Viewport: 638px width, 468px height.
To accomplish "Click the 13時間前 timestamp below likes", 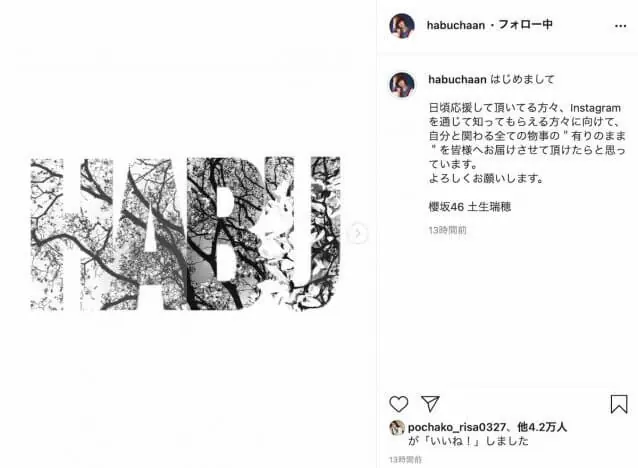I will click(x=405, y=460).
